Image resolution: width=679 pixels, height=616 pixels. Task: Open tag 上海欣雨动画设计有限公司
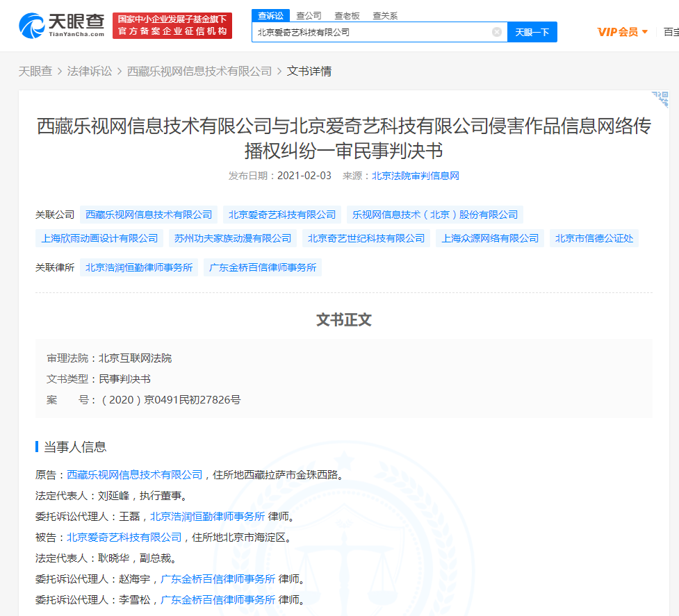[99, 238]
